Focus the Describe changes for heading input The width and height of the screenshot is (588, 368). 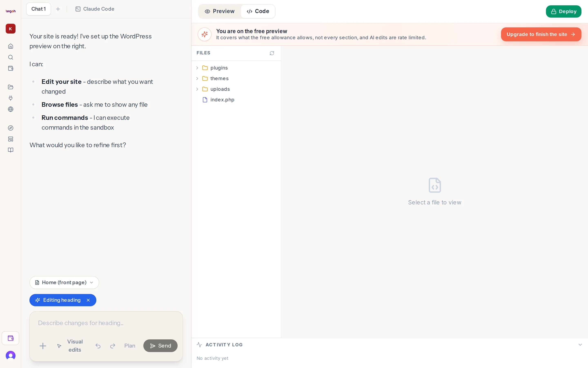coord(106,323)
